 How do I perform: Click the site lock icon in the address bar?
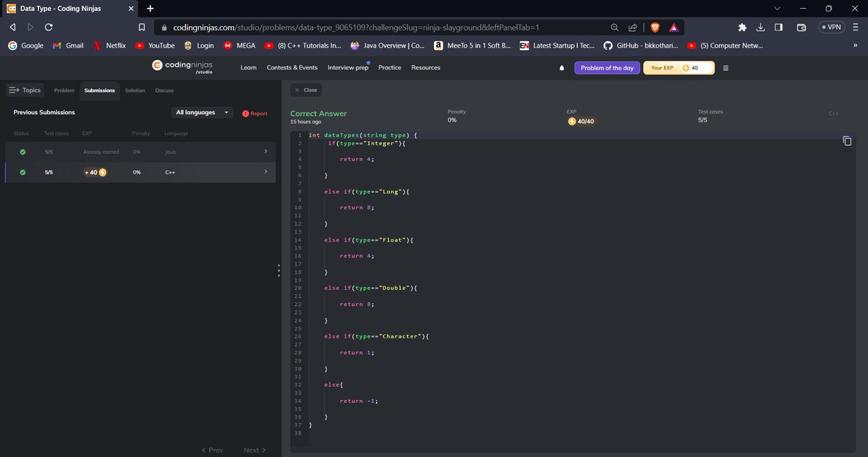coord(164,27)
